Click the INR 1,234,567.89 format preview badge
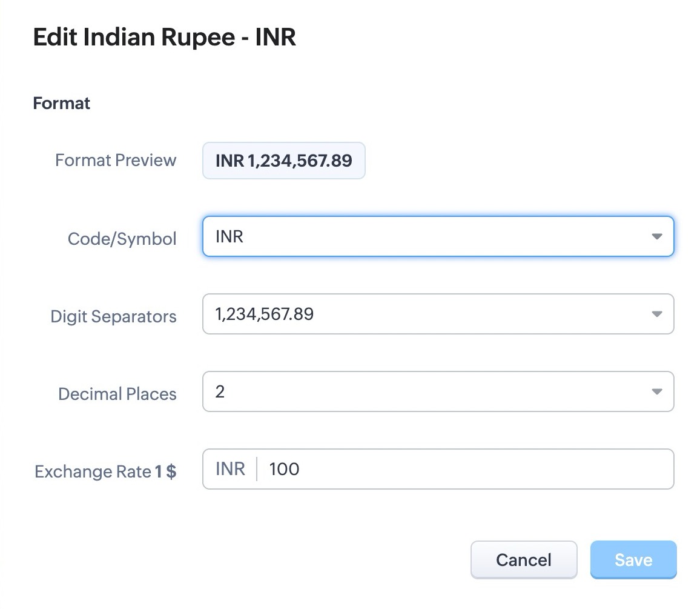 (x=283, y=161)
